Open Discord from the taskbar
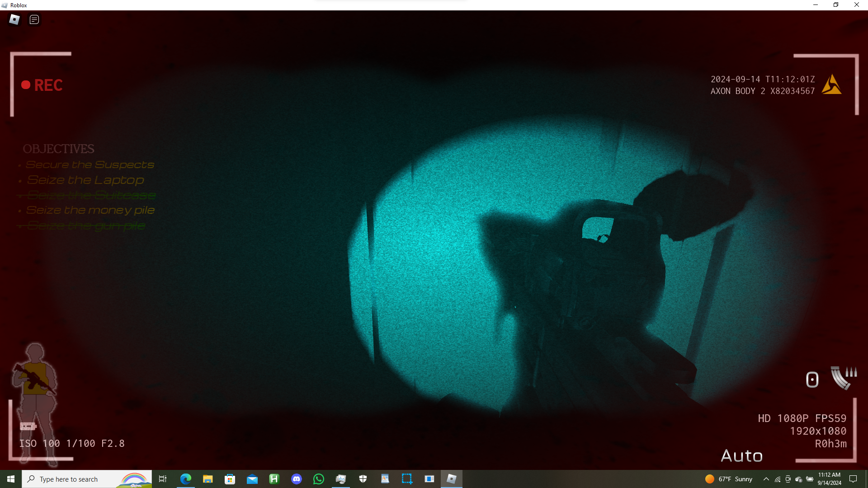 (297, 479)
